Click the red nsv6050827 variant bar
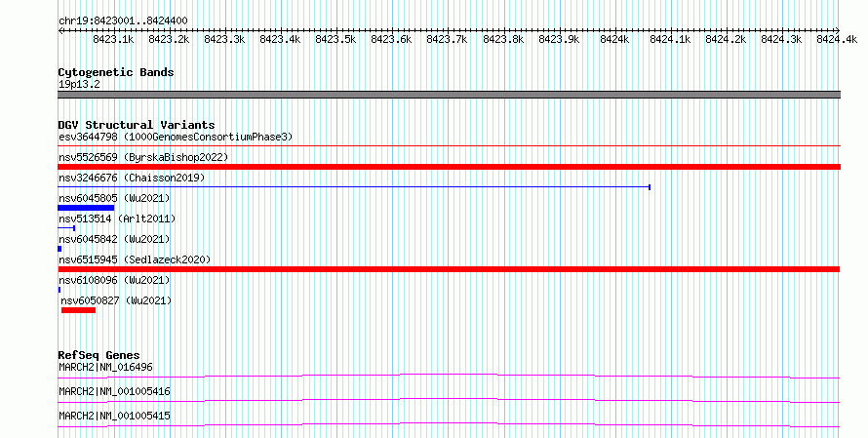This screenshot has width=868, height=438. click(79, 310)
